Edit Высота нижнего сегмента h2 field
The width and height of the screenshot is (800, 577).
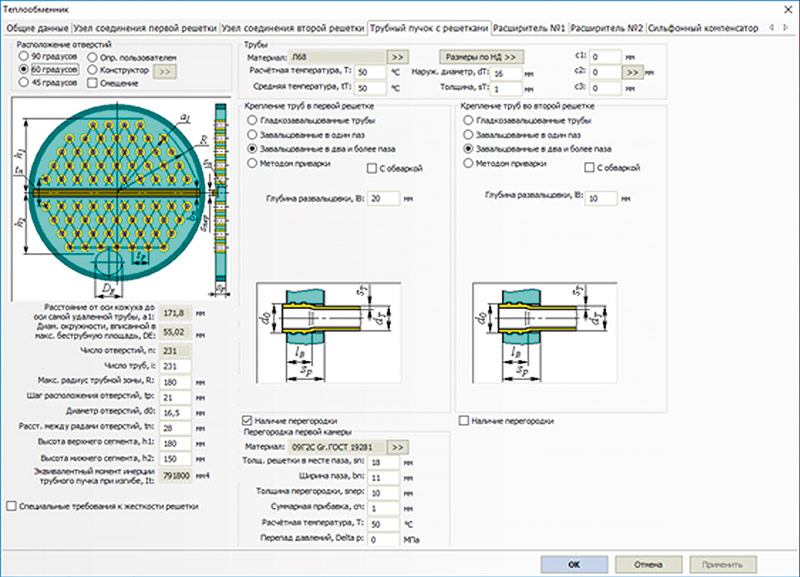(176, 459)
